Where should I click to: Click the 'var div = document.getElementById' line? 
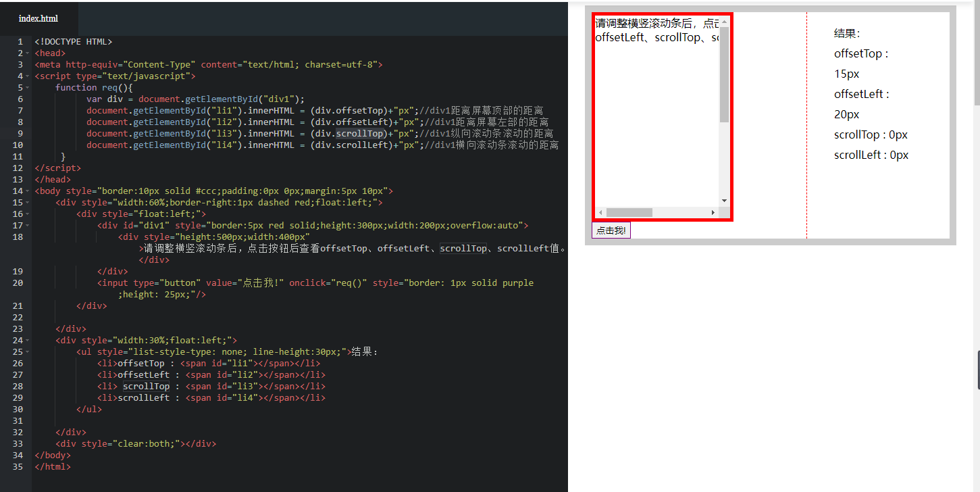(x=196, y=99)
